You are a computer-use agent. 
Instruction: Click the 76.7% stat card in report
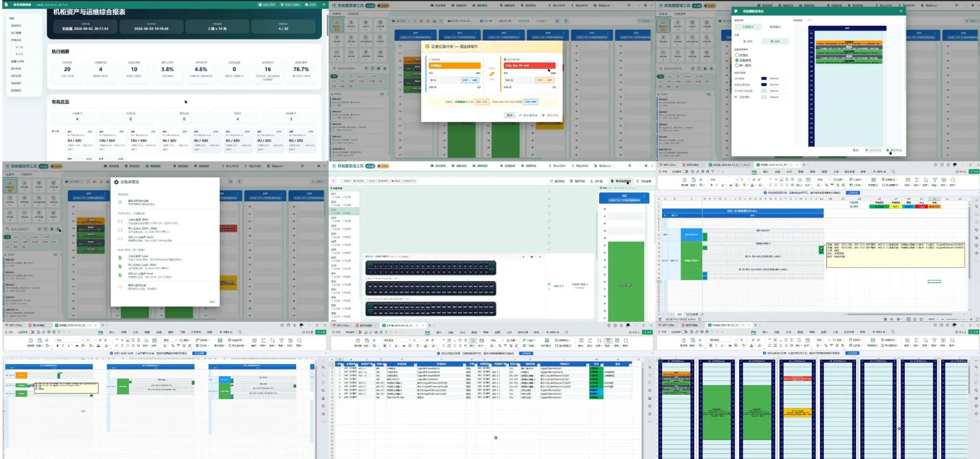tap(301, 71)
